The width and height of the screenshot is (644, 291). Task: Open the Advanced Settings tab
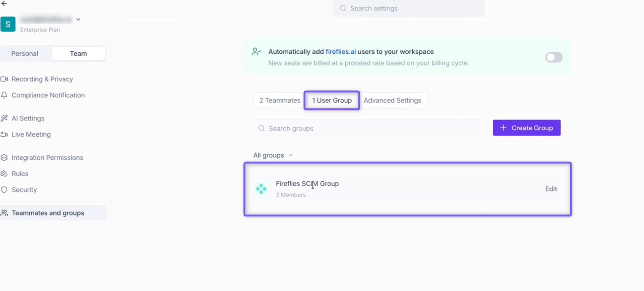pos(392,100)
